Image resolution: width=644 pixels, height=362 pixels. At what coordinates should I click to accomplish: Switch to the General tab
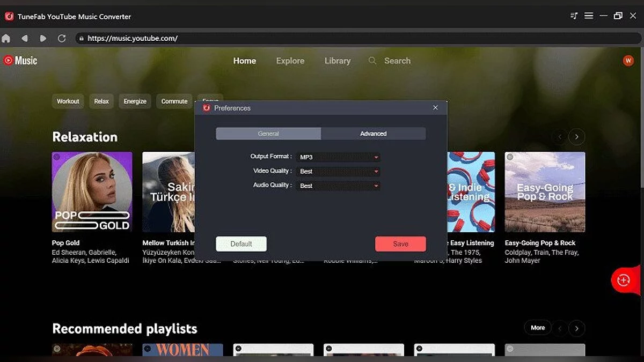[x=268, y=134]
